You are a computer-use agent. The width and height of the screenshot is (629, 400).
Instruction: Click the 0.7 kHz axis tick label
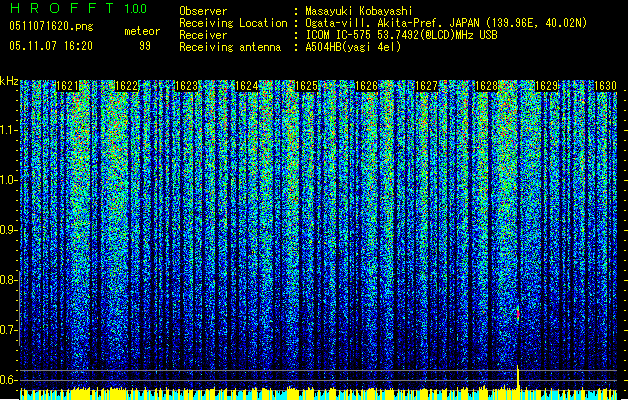(x=8, y=330)
